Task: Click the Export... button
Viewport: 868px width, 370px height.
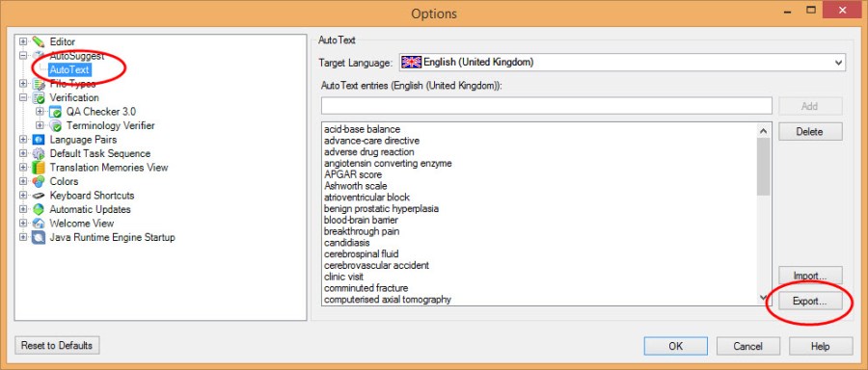Action: tap(810, 302)
